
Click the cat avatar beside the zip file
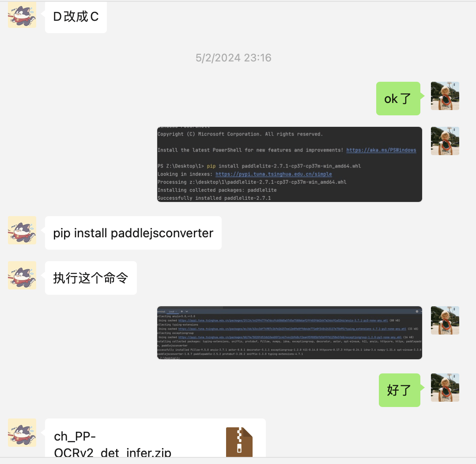pos(22,433)
